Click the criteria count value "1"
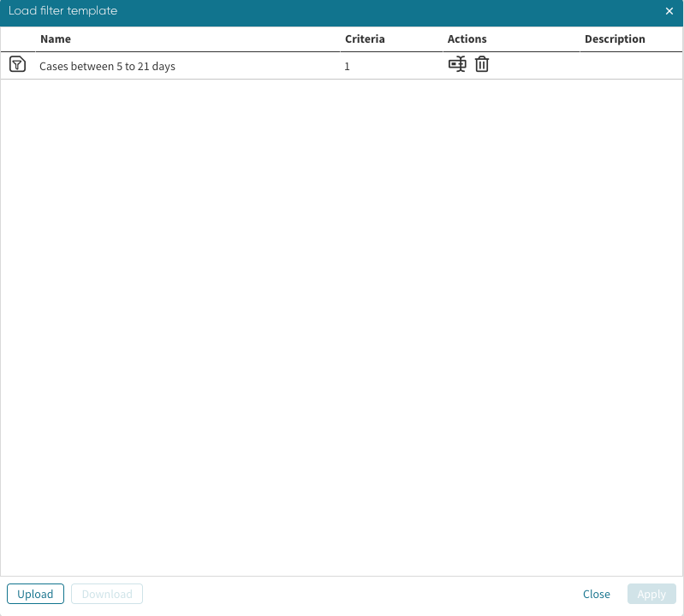 [x=348, y=67]
